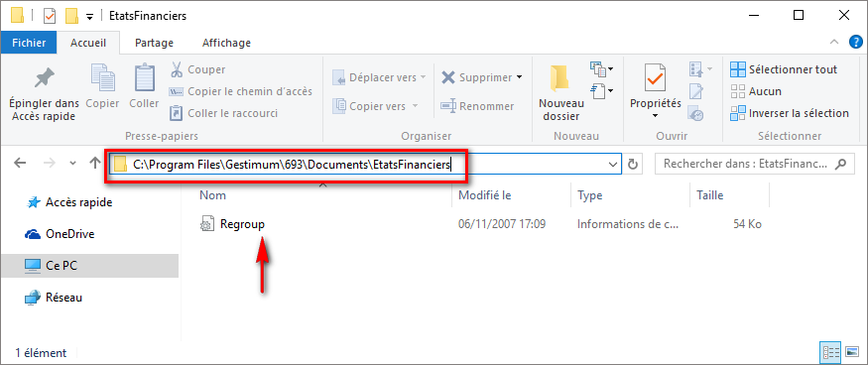Image resolution: width=868 pixels, height=365 pixels.
Task: Switch to the Affichage tab
Action: click(x=226, y=43)
